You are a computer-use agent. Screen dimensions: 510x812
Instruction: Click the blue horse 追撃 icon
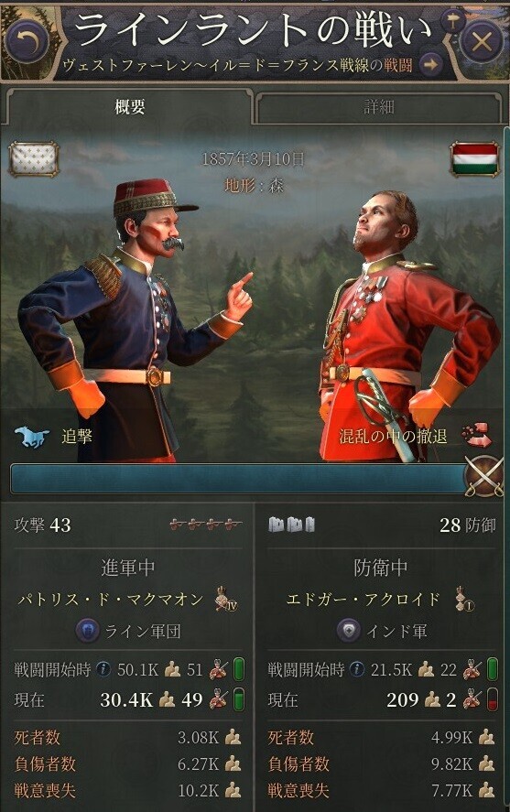[32, 437]
